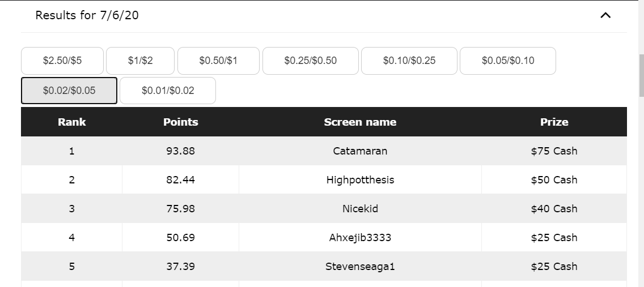This screenshot has height=287, width=644.
Task: Click the Prize column header
Action: (x=554, y=122)
